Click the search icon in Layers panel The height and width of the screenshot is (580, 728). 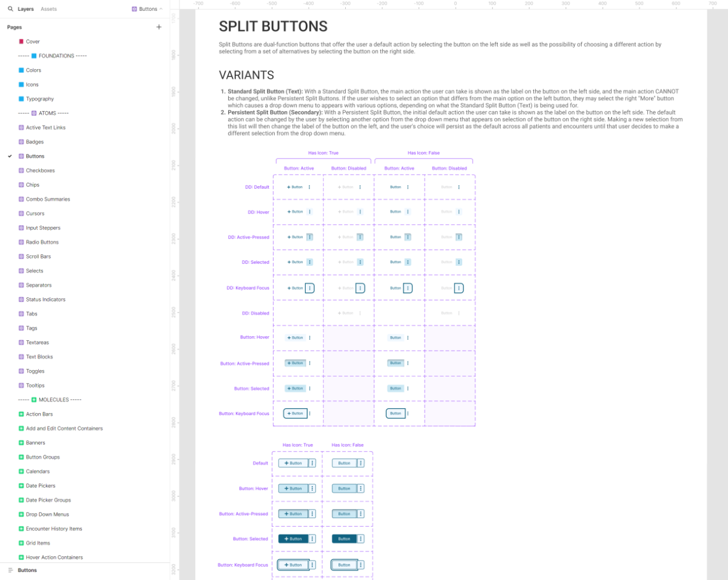(x=10, y=9)
